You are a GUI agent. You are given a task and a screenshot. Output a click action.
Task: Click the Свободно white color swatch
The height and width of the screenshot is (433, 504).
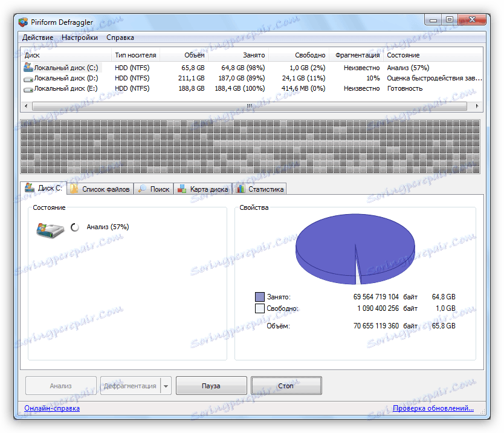click(259, 308)
